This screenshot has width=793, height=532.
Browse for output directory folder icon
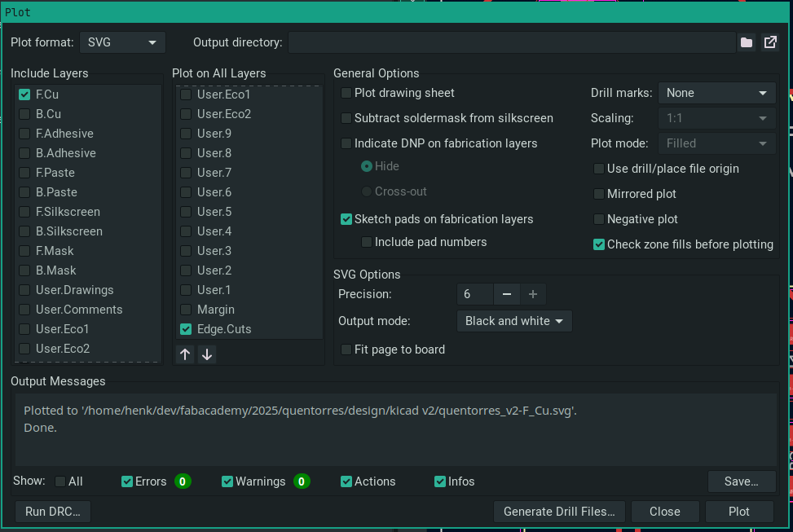pos(747,43)
